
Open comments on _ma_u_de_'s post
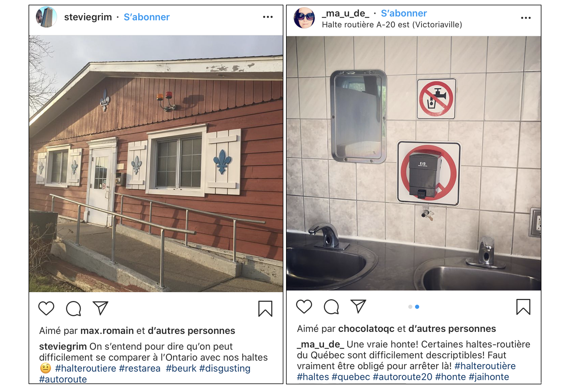click(331, 307)
